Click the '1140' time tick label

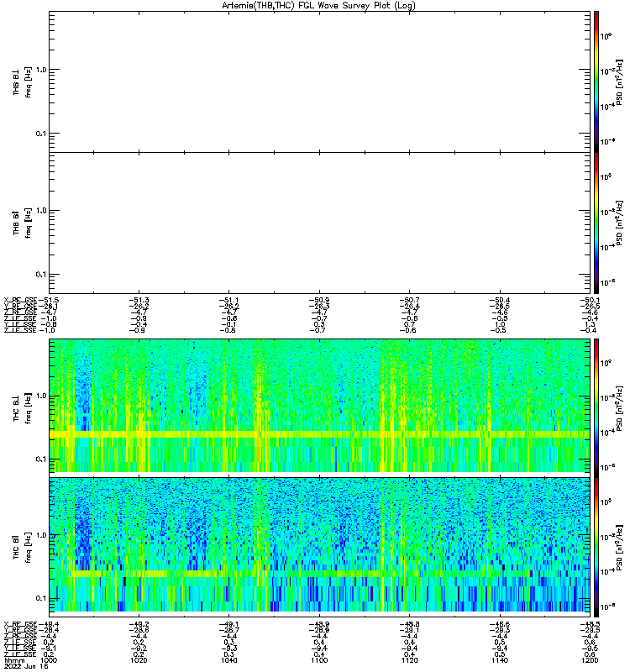click(499, 660)
